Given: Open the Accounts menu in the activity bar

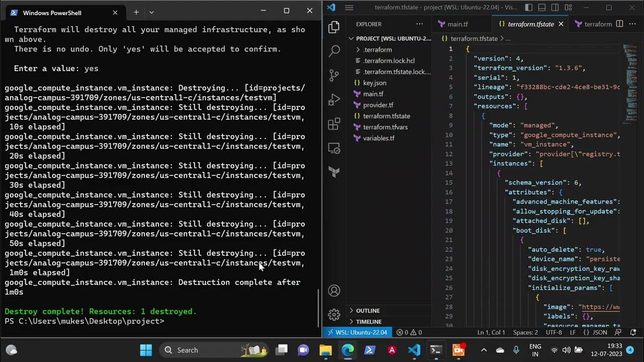Looking at the screenshot, I should [x=334, y=291].
